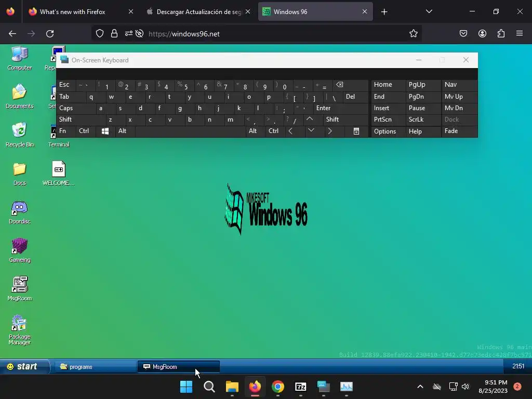Open Options on the On-Screen Keyboard

(388, 131)
